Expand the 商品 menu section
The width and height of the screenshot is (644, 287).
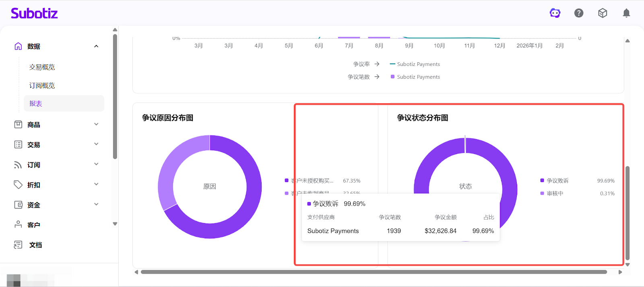[x=96, y=124]
